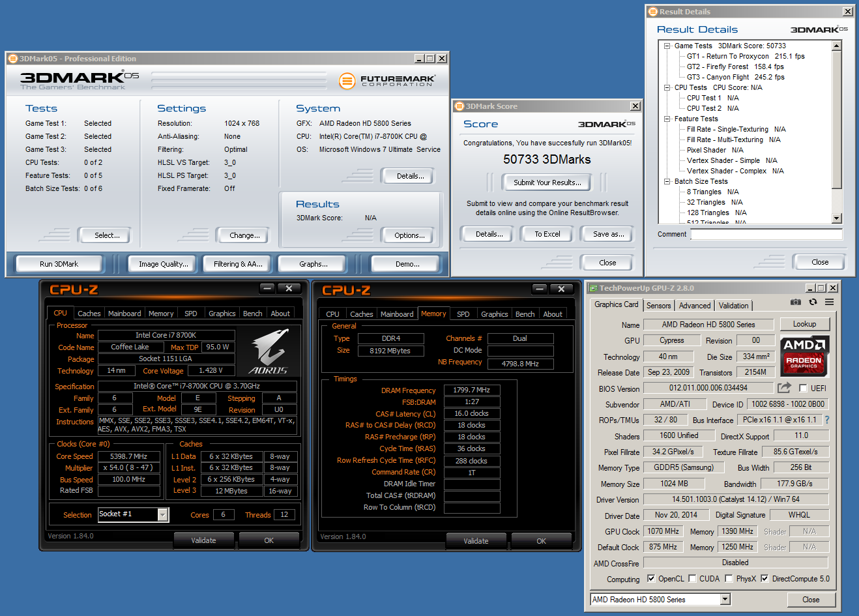Collapse the Game Tests tree node

[667, 46]
